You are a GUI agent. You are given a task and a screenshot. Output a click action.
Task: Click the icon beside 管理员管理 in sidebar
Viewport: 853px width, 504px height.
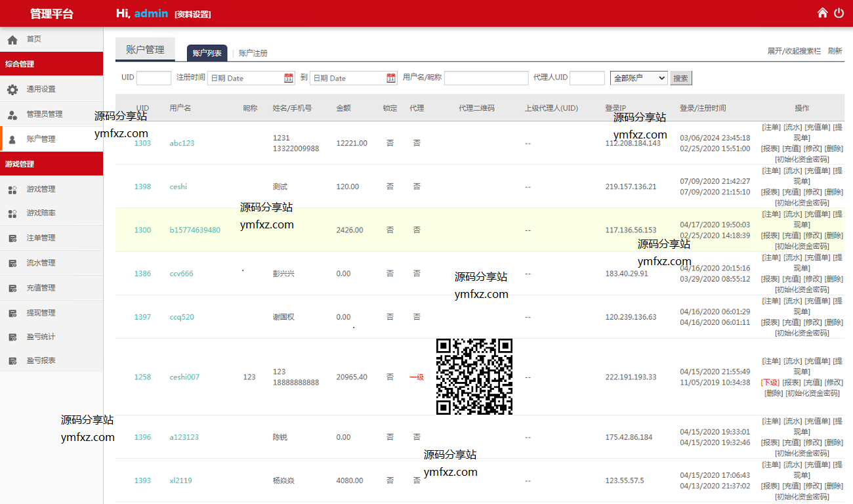12,114
